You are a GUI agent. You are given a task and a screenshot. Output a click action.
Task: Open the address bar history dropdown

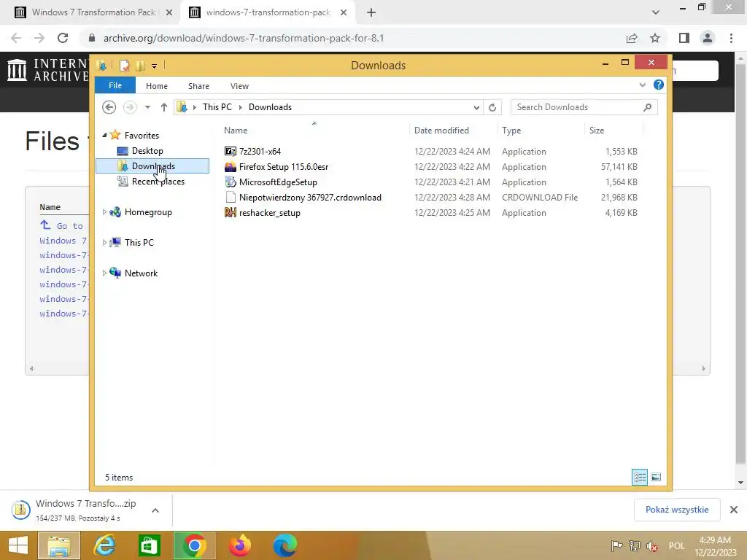point(476,108)
